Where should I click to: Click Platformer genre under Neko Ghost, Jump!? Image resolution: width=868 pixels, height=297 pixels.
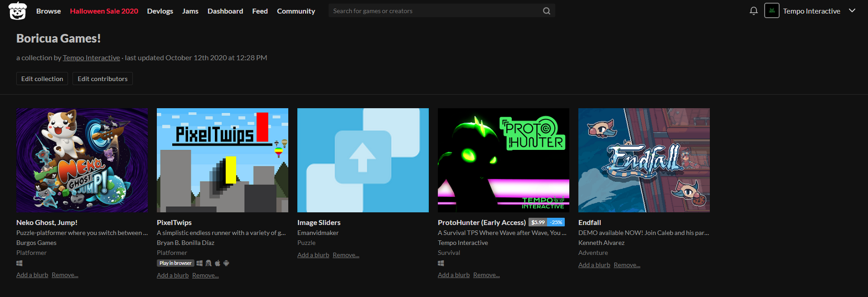click(31, 253)
